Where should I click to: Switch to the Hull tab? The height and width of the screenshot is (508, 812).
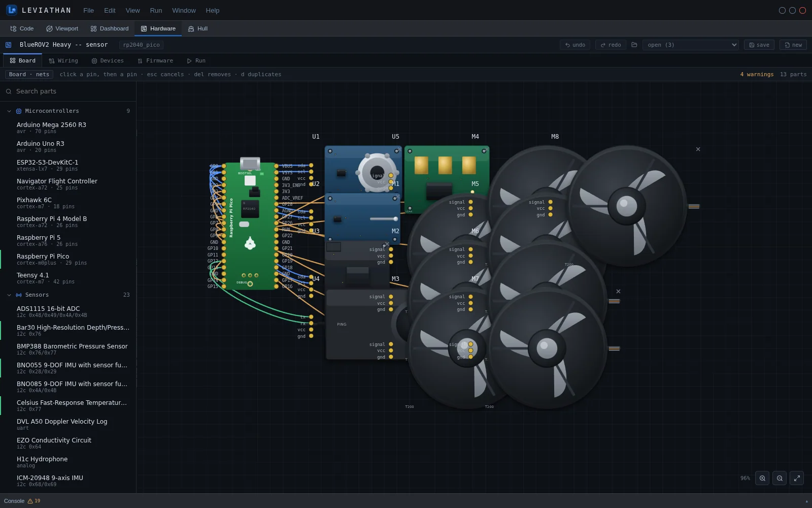(x=197, y=28)
